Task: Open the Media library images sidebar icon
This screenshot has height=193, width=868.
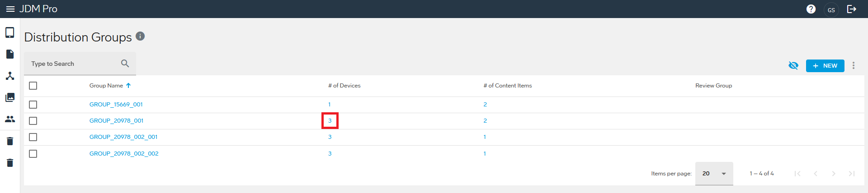Action: point(10,97)
